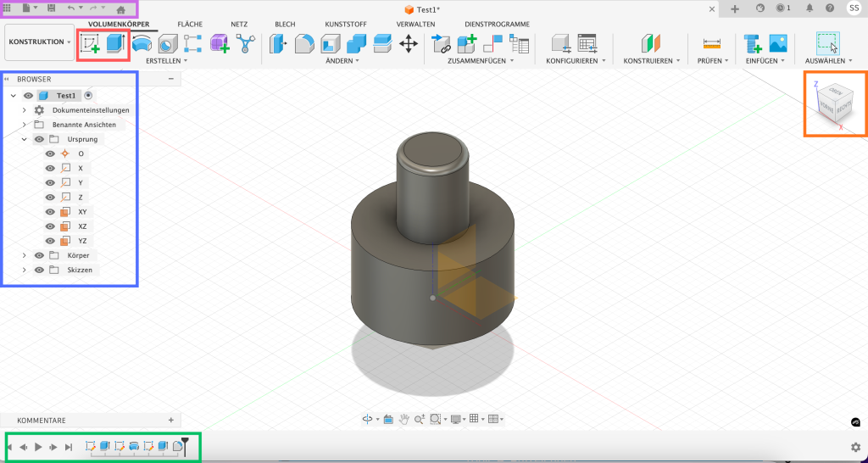Screen dimensions: 868x463
Task: Select the Extrude tool icon
Action: tap(116, 43)
